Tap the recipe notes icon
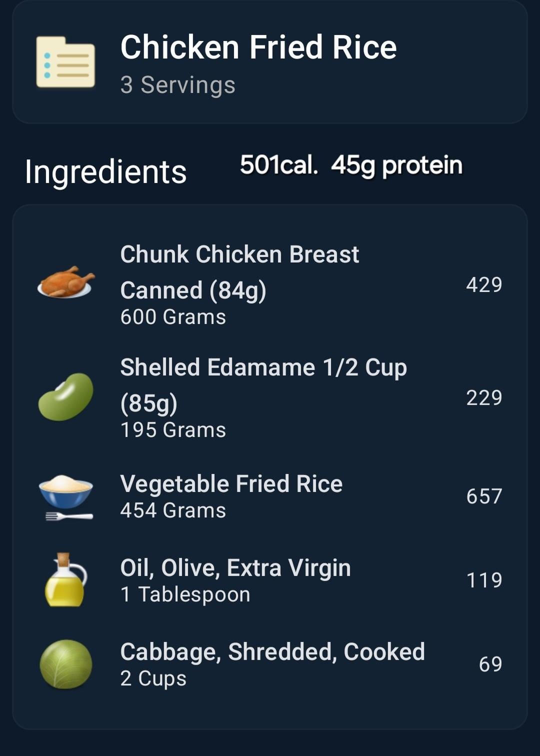 [65, 62]
